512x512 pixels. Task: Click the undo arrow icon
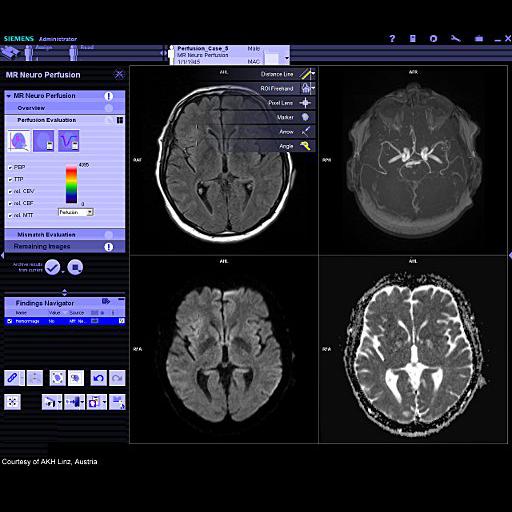(99, 378)
